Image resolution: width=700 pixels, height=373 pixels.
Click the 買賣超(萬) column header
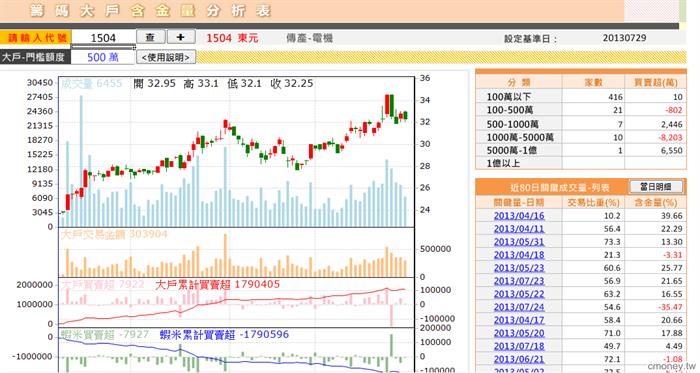coord(656,83)
